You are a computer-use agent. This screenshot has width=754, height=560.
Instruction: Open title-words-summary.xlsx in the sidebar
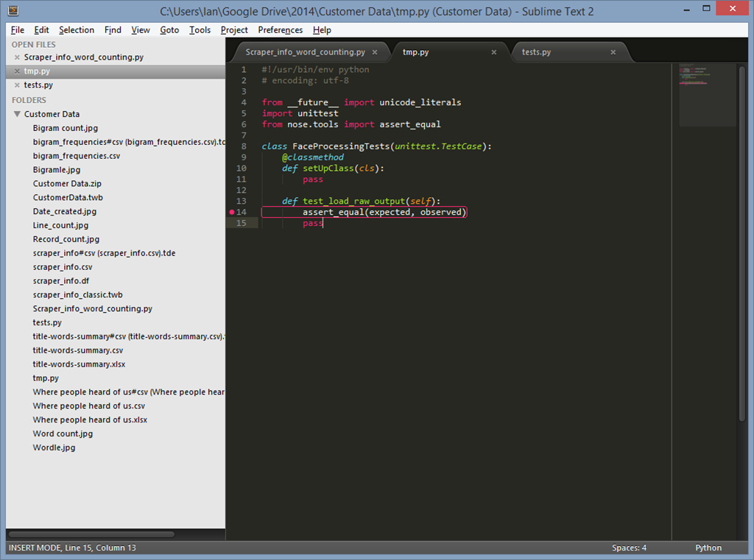point(79,364)
